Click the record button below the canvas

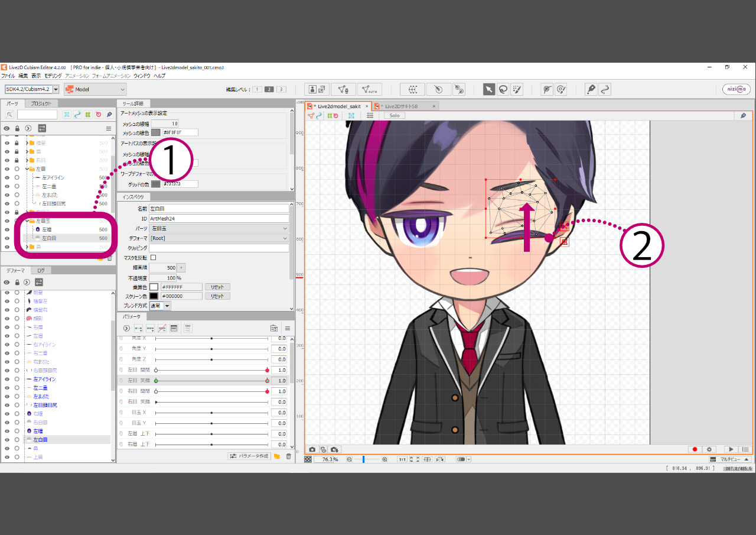point(695,450)
